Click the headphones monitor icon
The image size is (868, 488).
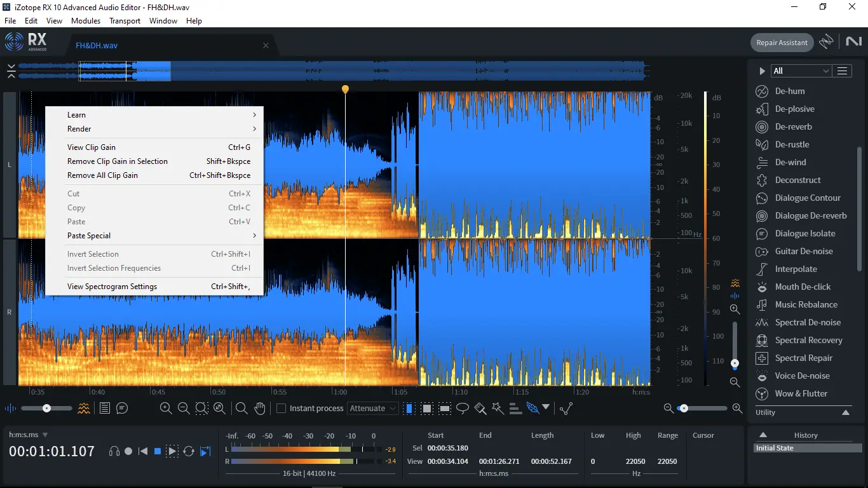tap(114, 451)
